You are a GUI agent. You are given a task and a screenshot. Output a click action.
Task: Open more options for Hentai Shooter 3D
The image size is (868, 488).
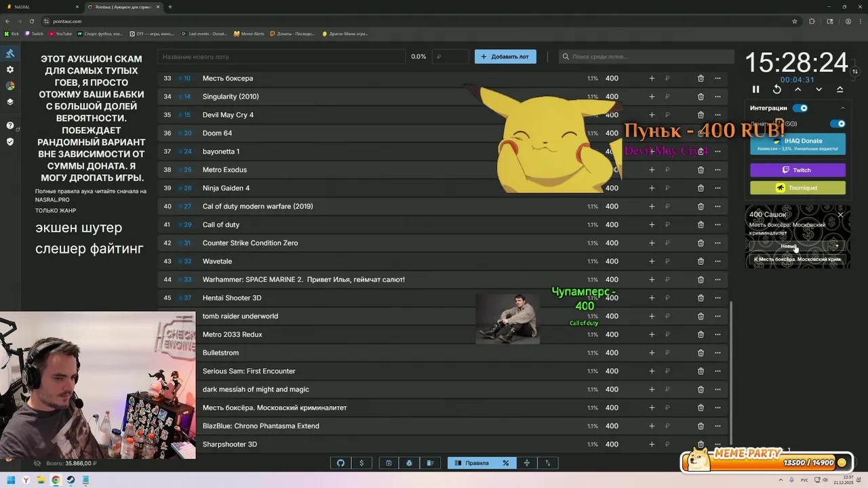[x=717, y=298]
